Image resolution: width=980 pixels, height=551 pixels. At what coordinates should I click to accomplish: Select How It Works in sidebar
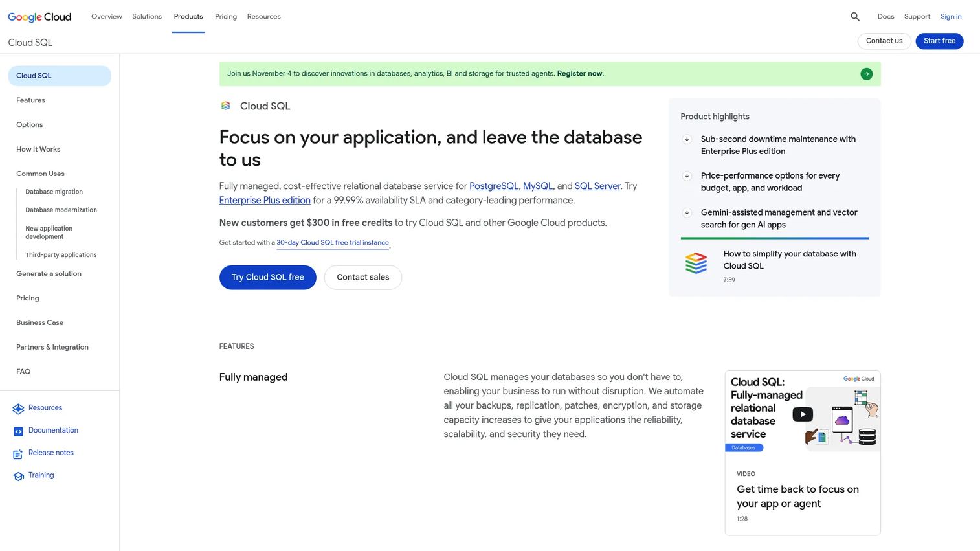pos(38,150)
